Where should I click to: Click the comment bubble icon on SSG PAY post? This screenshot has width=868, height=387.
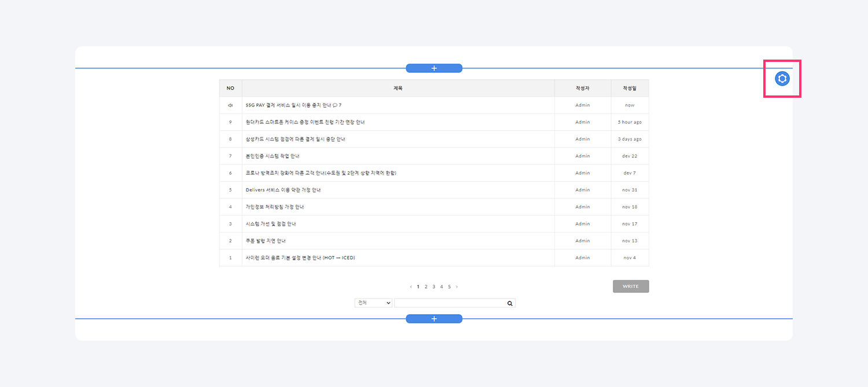point(334,105)
